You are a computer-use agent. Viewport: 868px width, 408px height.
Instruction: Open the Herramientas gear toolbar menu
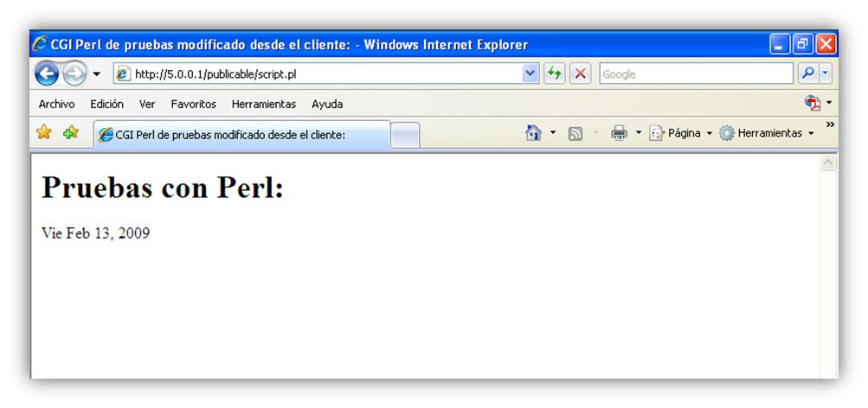(x=767, y=133)
